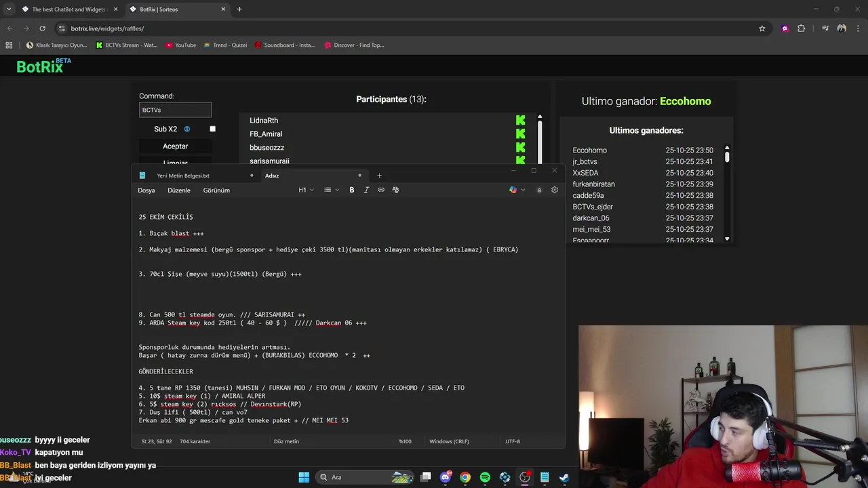Toggle the Sub X2 checkbox

(212, 129)
